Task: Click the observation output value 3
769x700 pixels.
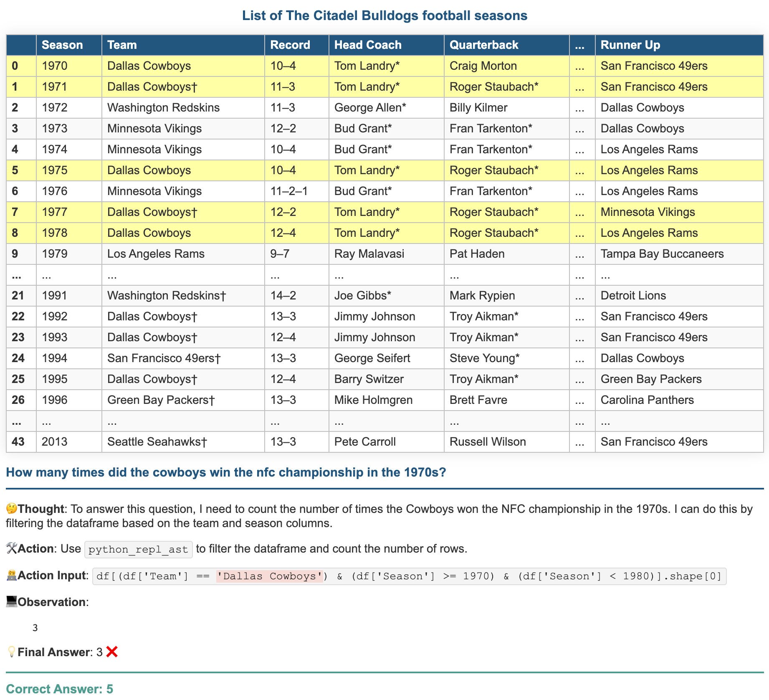Action: (x=35, y=627)
